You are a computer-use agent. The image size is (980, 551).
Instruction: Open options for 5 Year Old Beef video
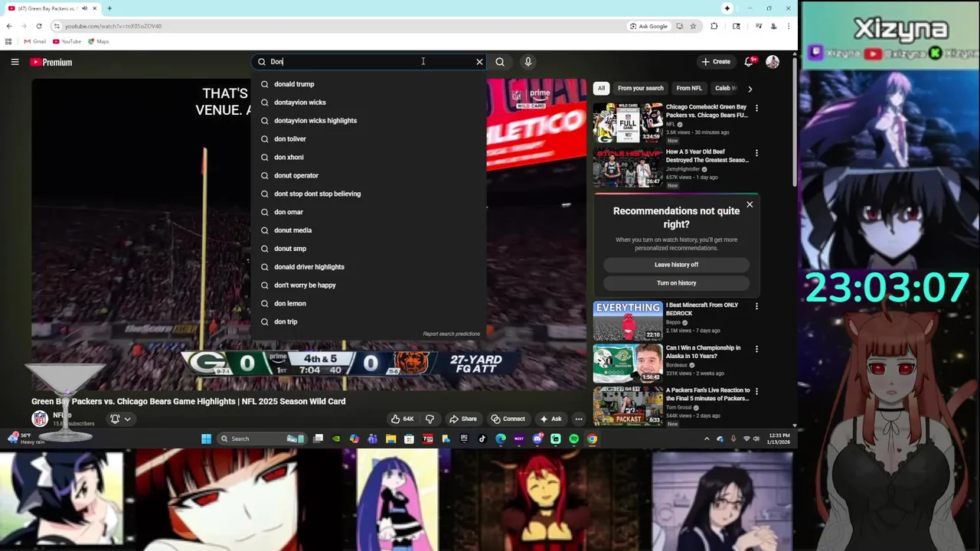(x=756, y=153)
